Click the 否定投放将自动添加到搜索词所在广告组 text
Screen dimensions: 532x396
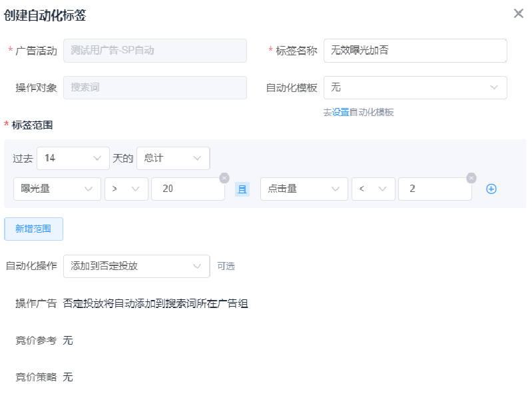point(155,303)
